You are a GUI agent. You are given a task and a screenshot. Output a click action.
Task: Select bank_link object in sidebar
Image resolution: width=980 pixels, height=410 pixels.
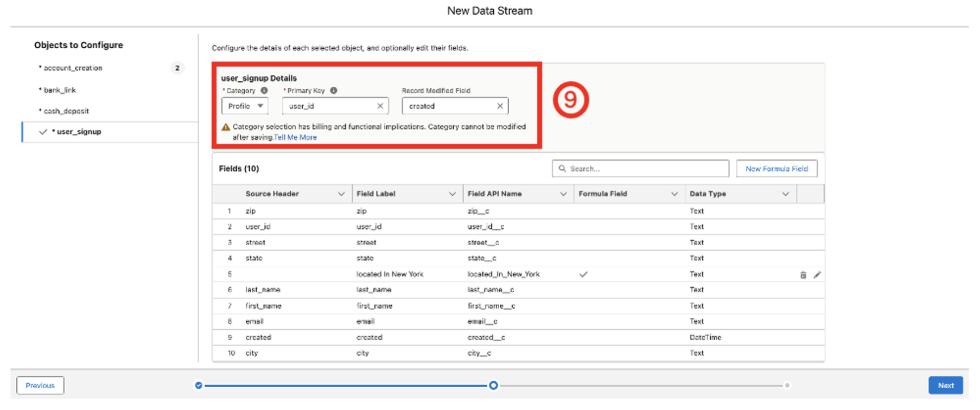click(x=60, y=90)
